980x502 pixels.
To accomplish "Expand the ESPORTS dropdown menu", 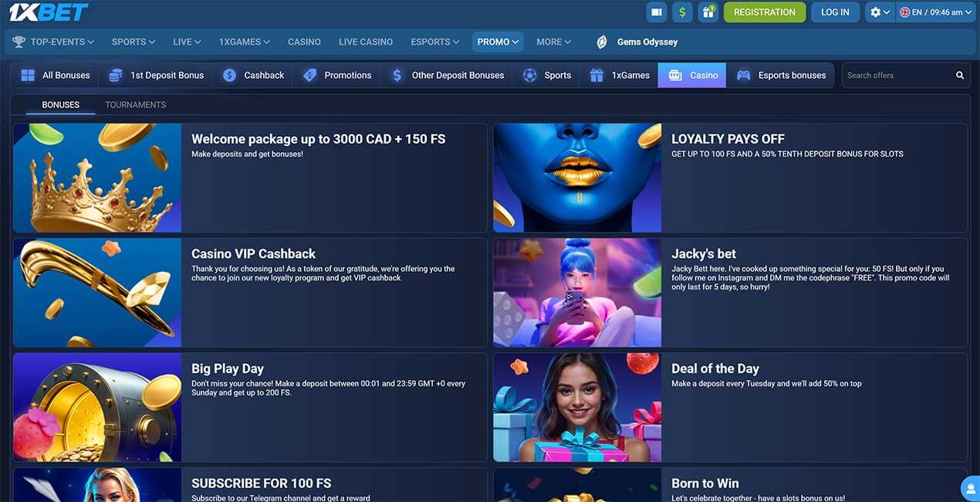I will point(434,42).
